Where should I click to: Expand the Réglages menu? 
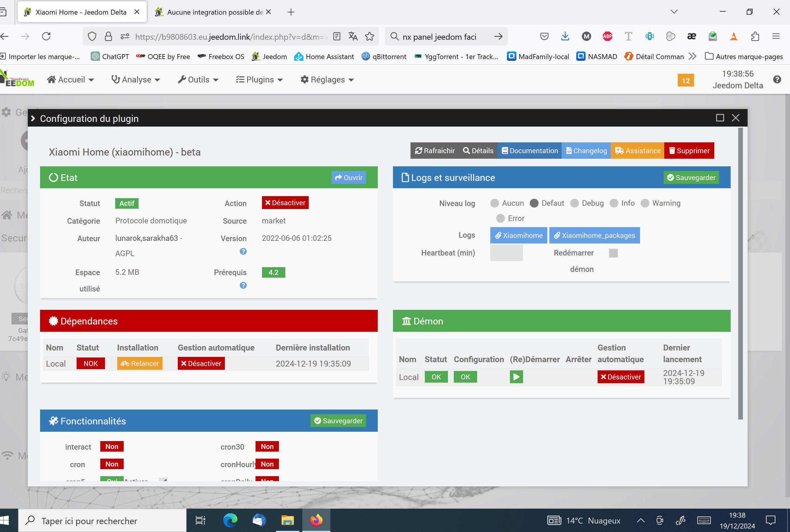(x=327, y=80)
